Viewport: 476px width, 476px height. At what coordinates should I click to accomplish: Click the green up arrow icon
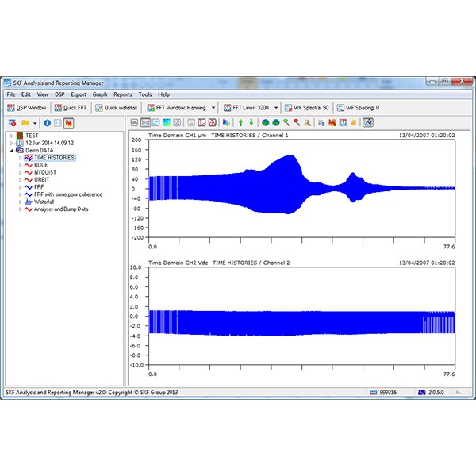tap(241, 123)
